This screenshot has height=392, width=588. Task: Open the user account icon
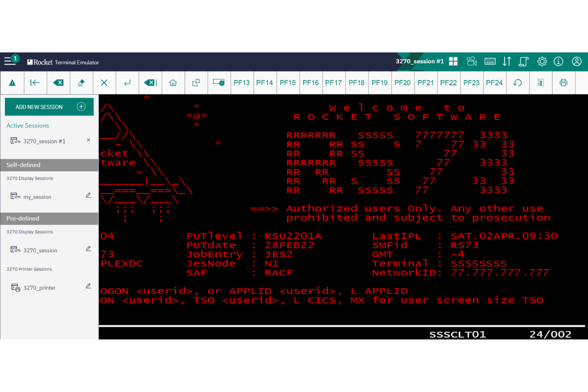coord(577,61)
